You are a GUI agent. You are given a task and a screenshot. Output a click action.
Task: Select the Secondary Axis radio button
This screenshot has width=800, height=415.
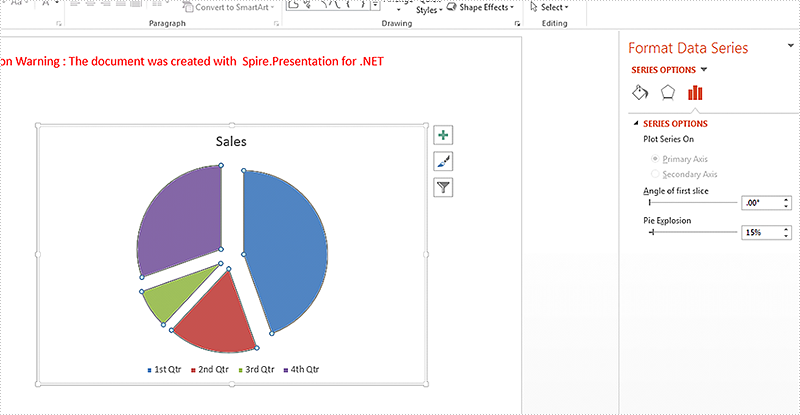click(655, 174)
